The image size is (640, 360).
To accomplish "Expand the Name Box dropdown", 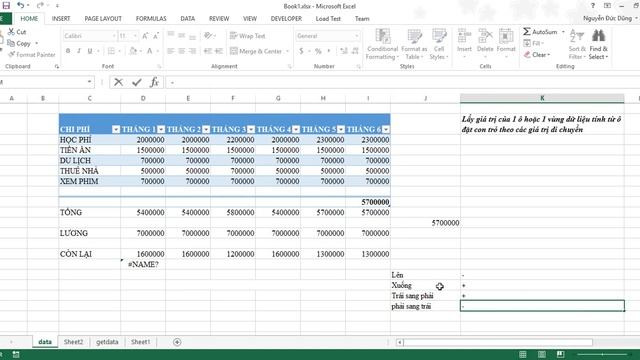I will (89, 82).
